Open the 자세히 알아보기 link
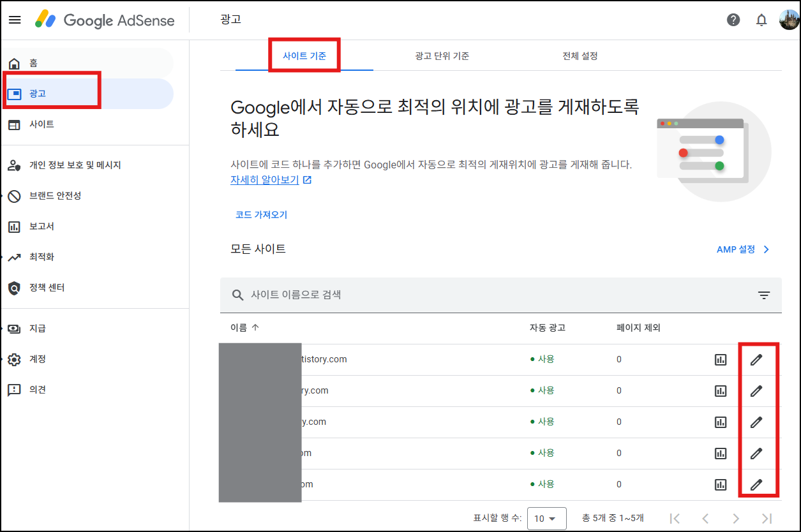This screenshot has height=532, width=801. (266, 180)
